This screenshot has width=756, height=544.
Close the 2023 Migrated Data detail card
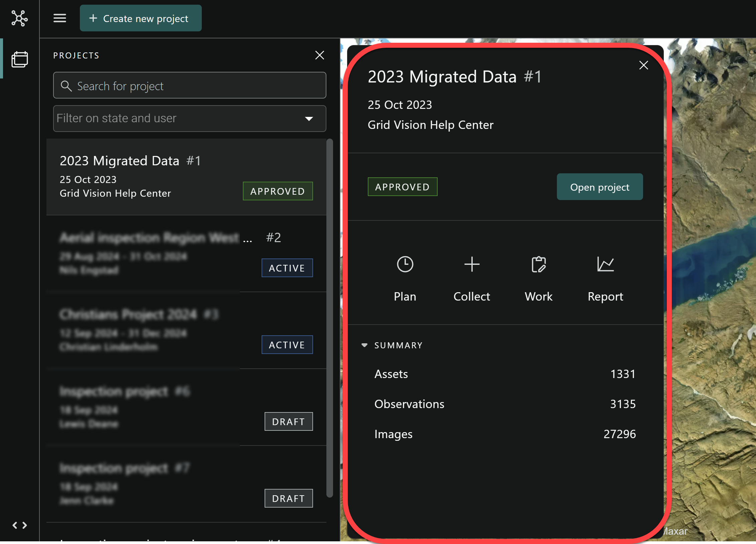tap(643, 65)
